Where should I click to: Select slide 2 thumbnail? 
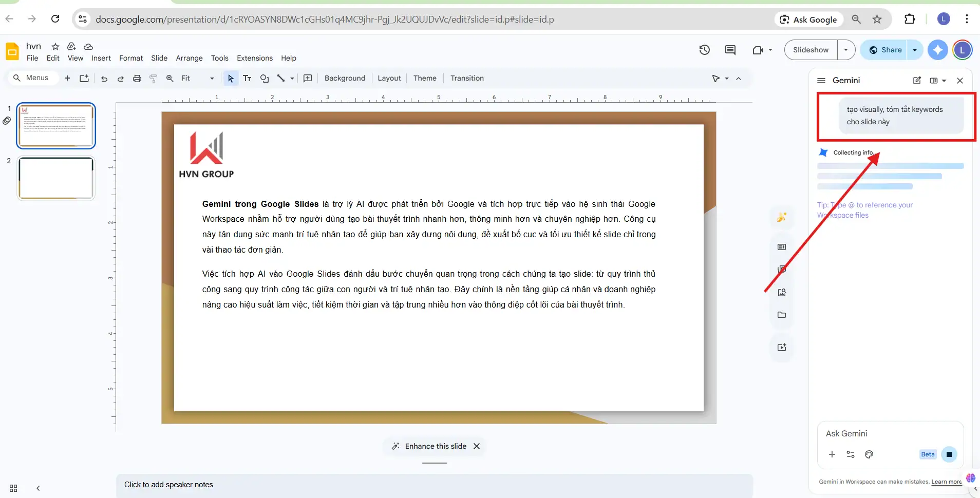pyautogui.click(x=56, y=178)
